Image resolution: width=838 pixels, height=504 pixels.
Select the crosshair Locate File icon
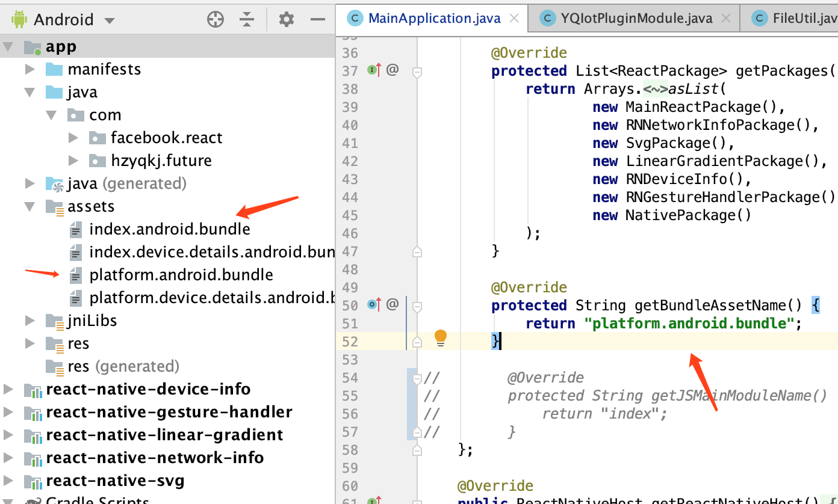[215, 19]
